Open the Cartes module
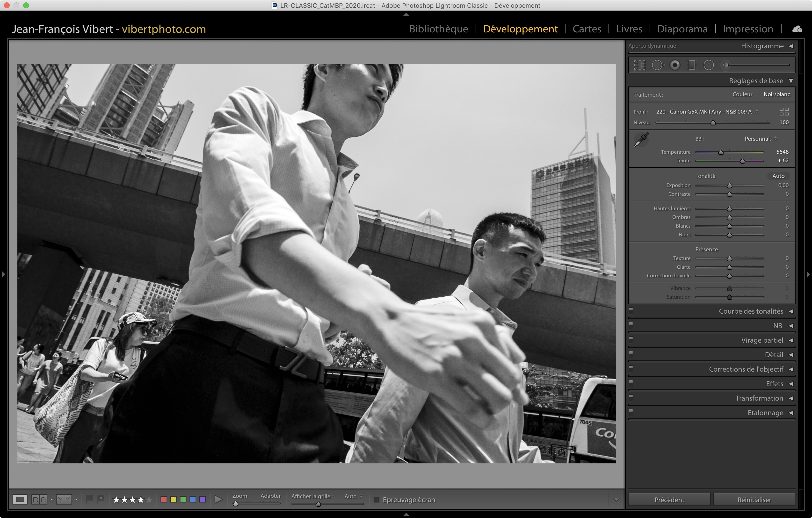Image resolution: width=812 pixels, height=518 pixels. click(587, 29)
